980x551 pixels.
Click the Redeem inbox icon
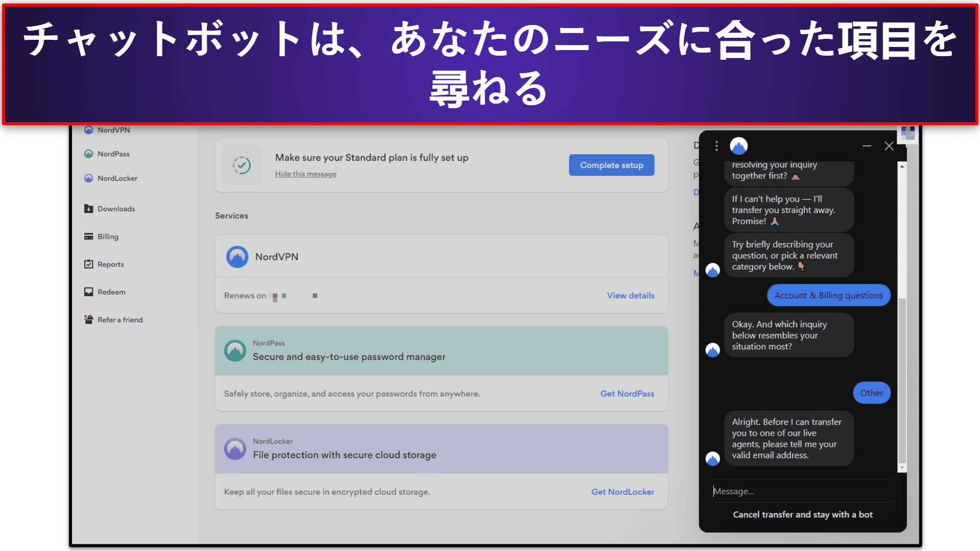coord(88,292)
